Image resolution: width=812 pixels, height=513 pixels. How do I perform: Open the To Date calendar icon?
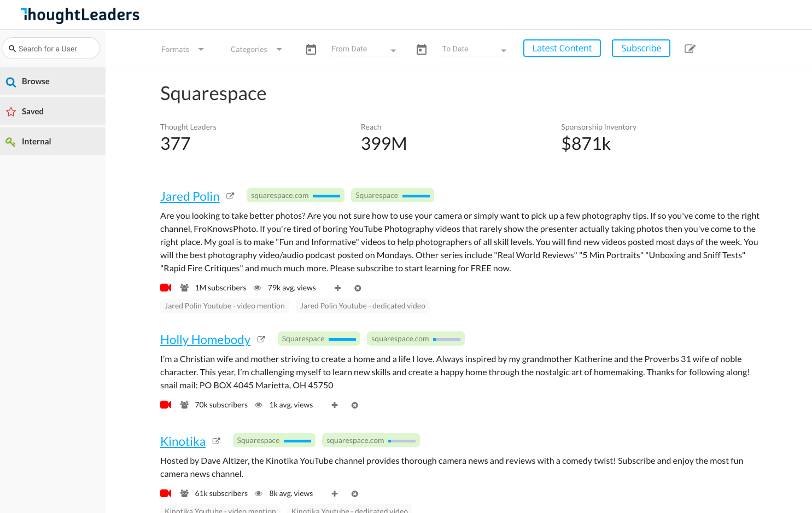tap(422, 49)
